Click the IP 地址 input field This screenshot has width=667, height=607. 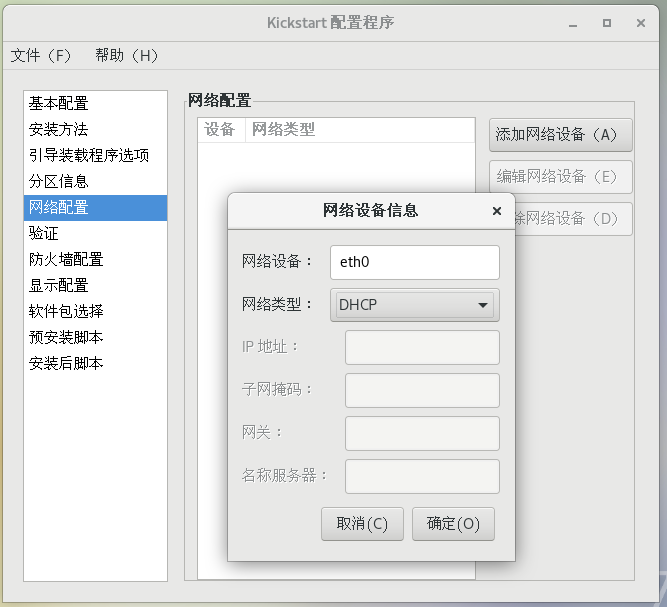pyautogui.click(x=422, y=348)
